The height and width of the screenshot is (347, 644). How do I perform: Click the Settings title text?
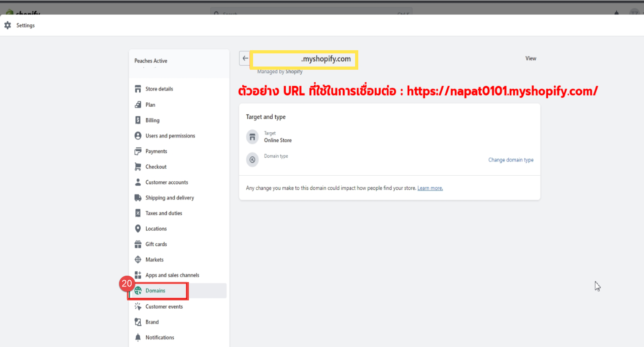tap(26, 25)
